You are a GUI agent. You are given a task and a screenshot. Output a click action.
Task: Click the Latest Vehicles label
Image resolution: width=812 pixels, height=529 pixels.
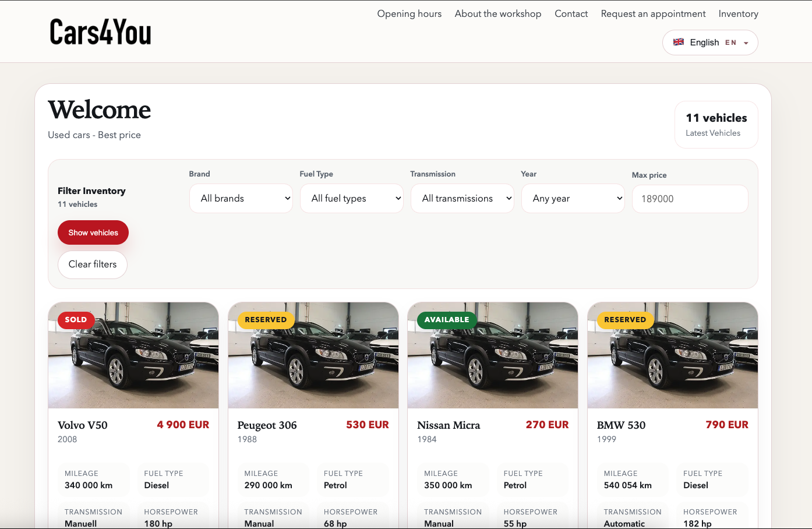coord(713,133)
